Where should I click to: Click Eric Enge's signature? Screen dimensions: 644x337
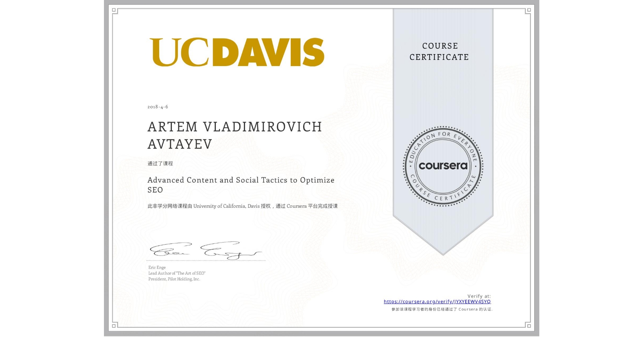coord(205,251)
